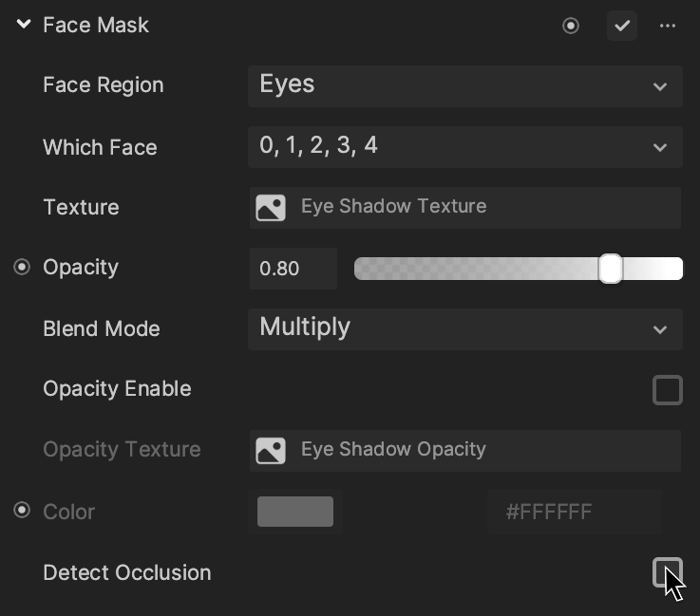Click the Eye Shadow Opacity image icon
Screen dimensions: 700x616
coord(271,451)
